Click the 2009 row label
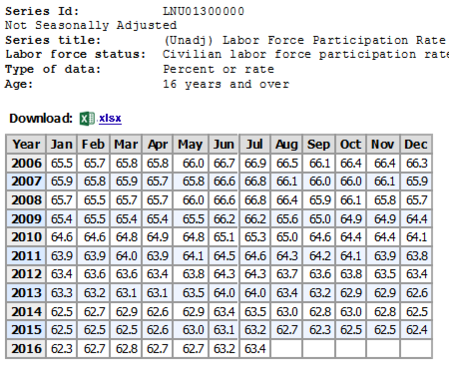This screenshot has height=366, width=449. click(26, 219)
